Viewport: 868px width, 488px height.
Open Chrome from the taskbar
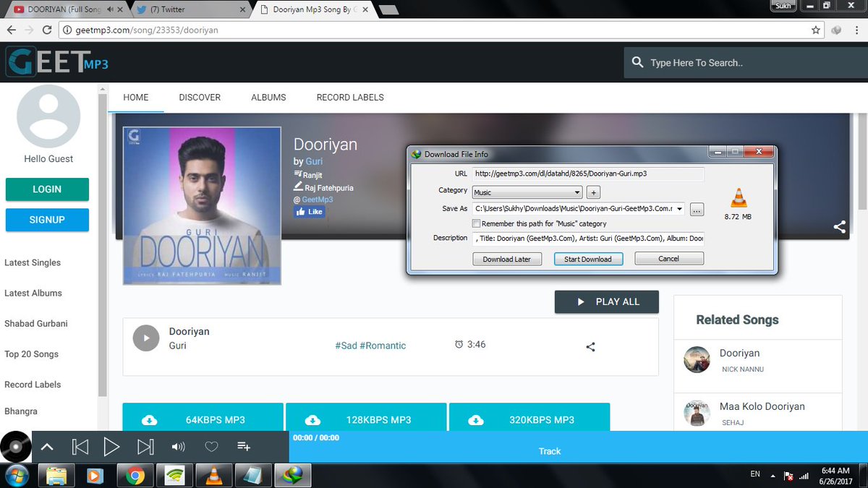click(x=134, y=475)
